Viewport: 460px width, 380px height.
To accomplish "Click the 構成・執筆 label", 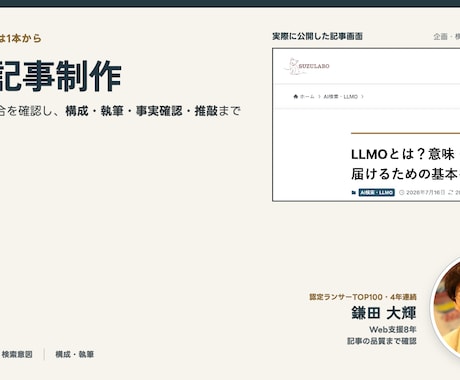I will (x=75, y=354).
